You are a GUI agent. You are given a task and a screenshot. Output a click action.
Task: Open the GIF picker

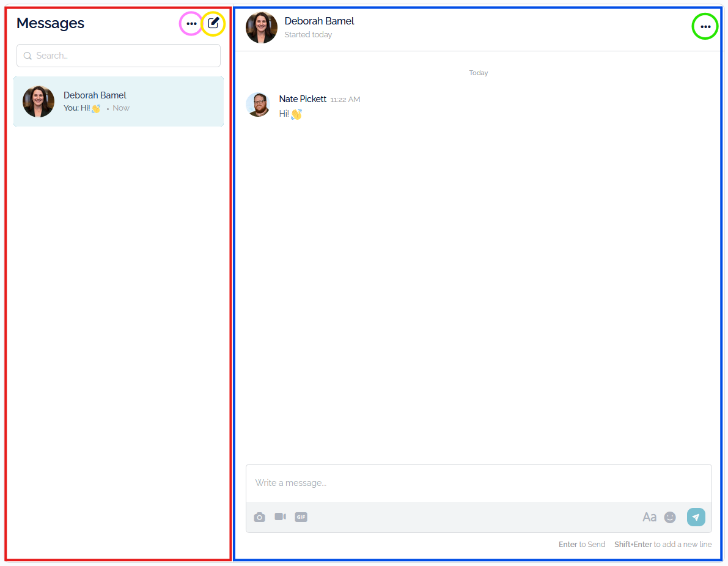[301, 517]
